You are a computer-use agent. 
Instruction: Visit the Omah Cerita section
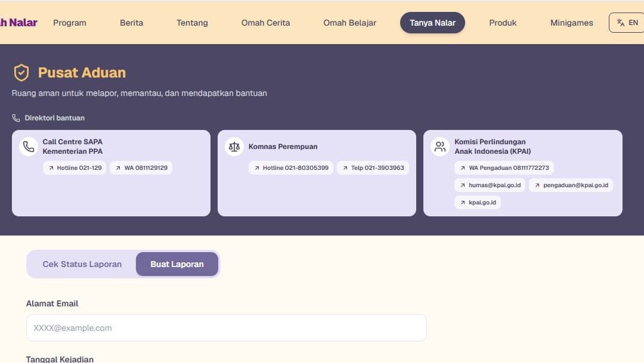(x=265, y=23)
